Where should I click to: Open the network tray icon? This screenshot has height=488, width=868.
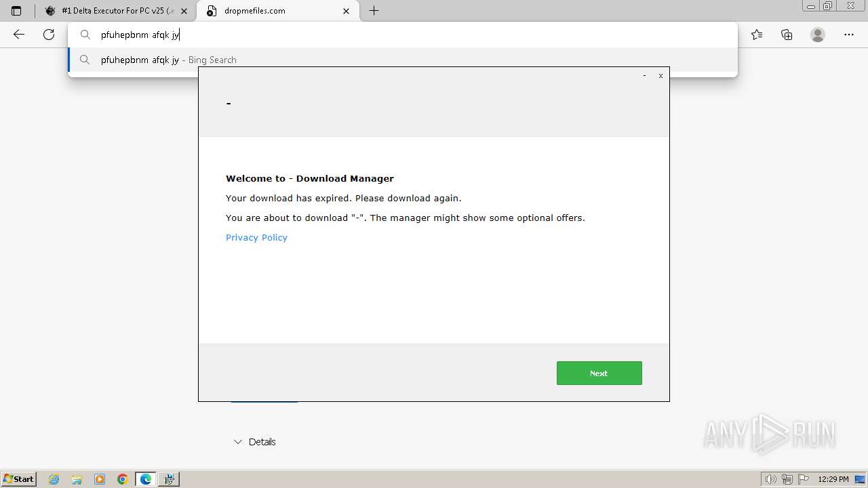tap(787, 479)
